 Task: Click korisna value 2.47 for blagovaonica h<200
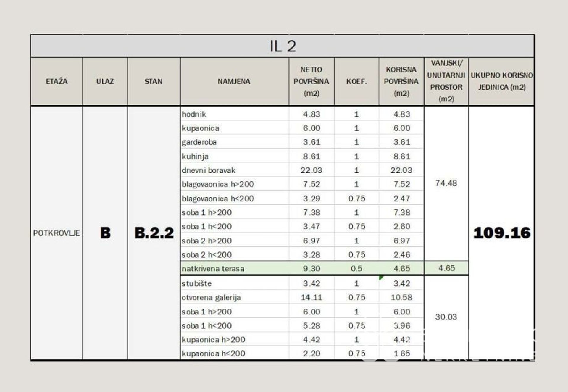coord(401,199)
